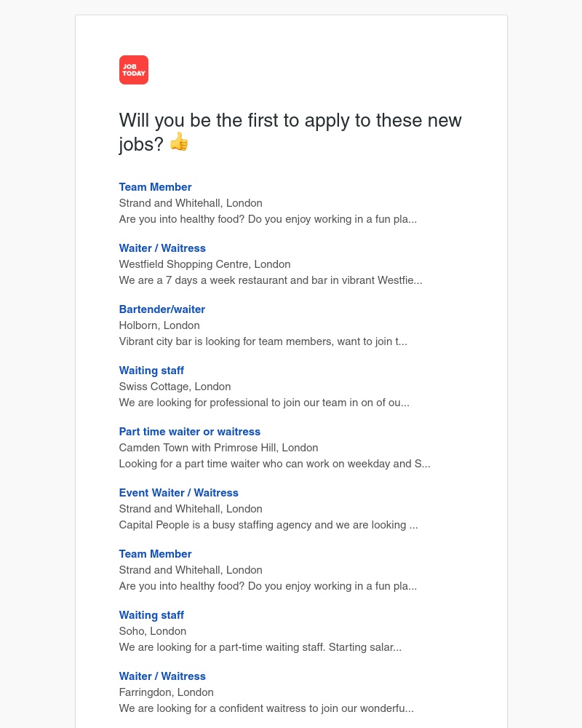Click the 'Soho, London' location text

(153, 631)
